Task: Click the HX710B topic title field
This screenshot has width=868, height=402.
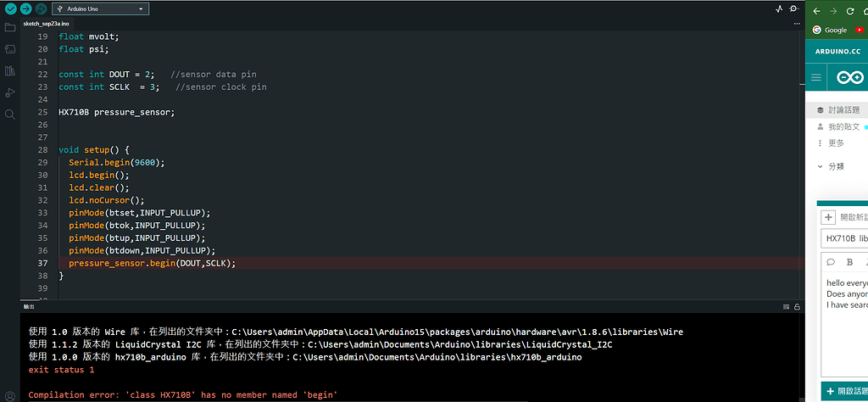Action: [x=845, y=238]
